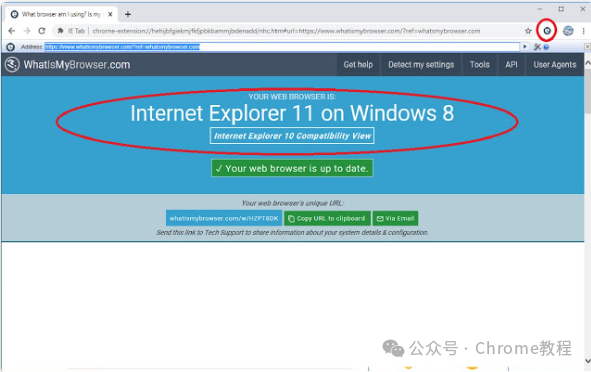Click the vertical scrollbar thumb
Image resolution: width=591 pixels, height=372 pixels.
[588, 90]
